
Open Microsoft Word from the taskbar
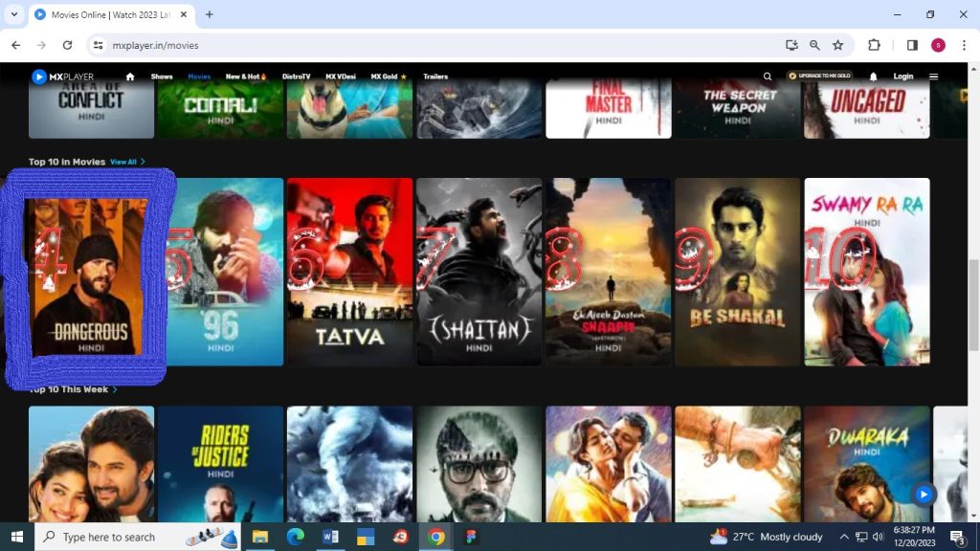330,537
